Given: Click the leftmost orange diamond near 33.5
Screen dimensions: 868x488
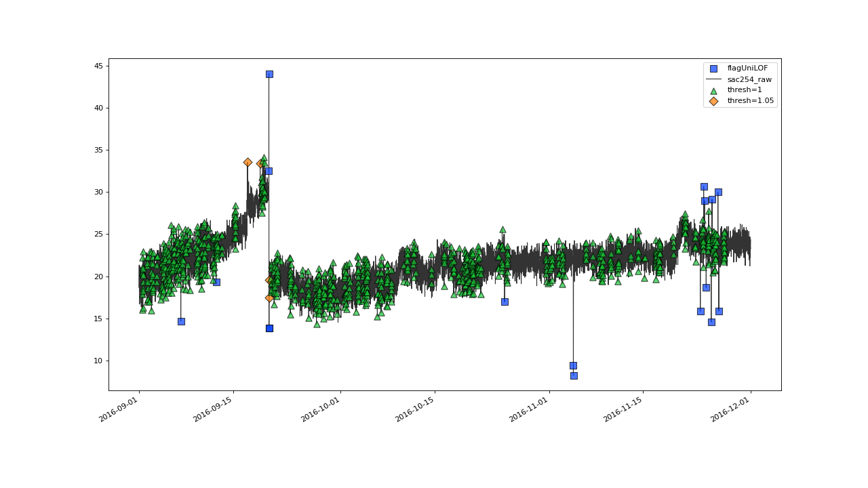Looking at the screenshot, I should tap(248, 162).
